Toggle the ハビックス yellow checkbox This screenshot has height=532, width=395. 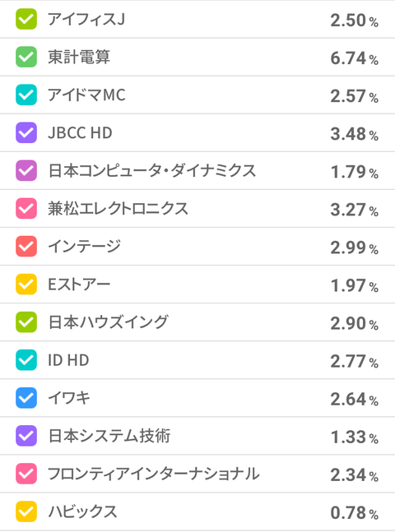(26, 511)
